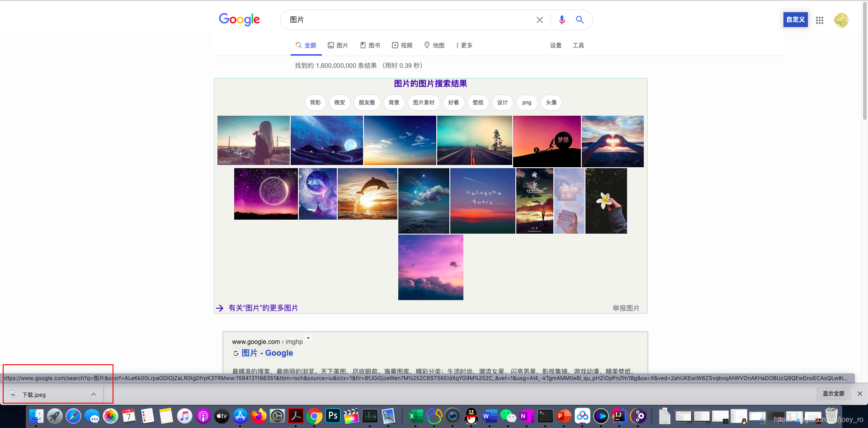
Task: Open the Google apps grid
Action: pyautogui.click(x=820, y=20)
